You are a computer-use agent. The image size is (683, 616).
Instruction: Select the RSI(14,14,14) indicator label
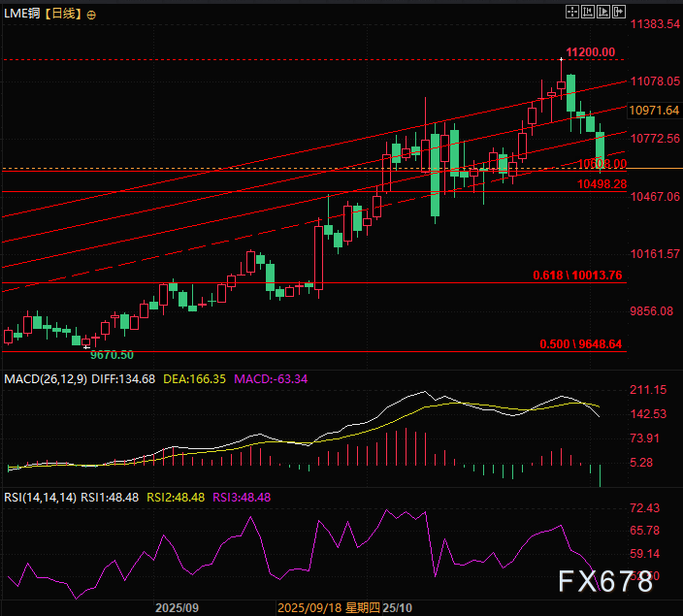40,497
